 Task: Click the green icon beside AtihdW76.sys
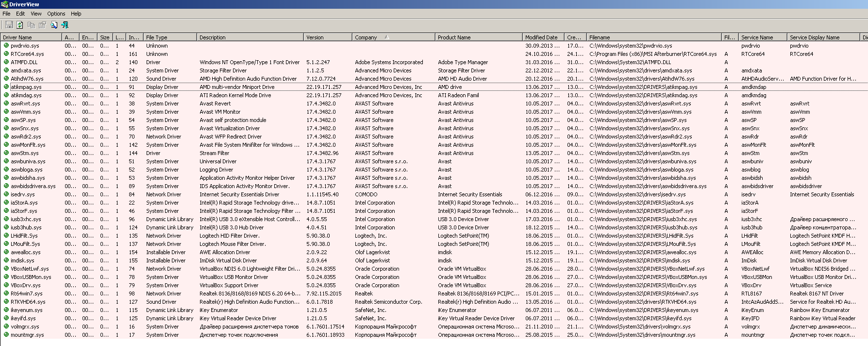[x=6, y=79]
